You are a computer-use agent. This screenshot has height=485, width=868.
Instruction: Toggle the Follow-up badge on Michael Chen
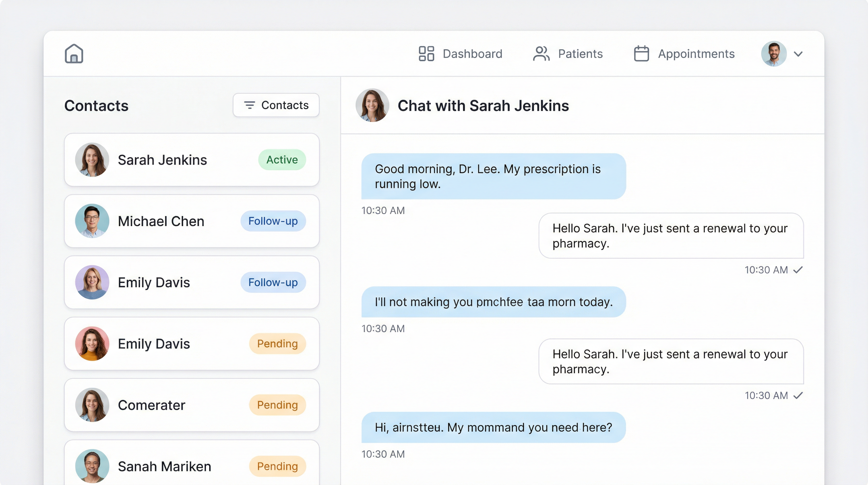click(x=273, y=221)
